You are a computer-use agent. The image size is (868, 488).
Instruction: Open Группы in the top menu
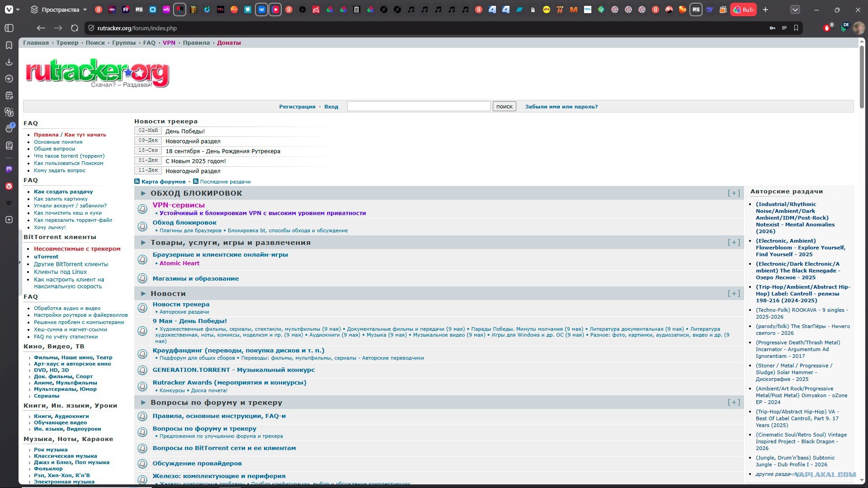click(124, 43)
